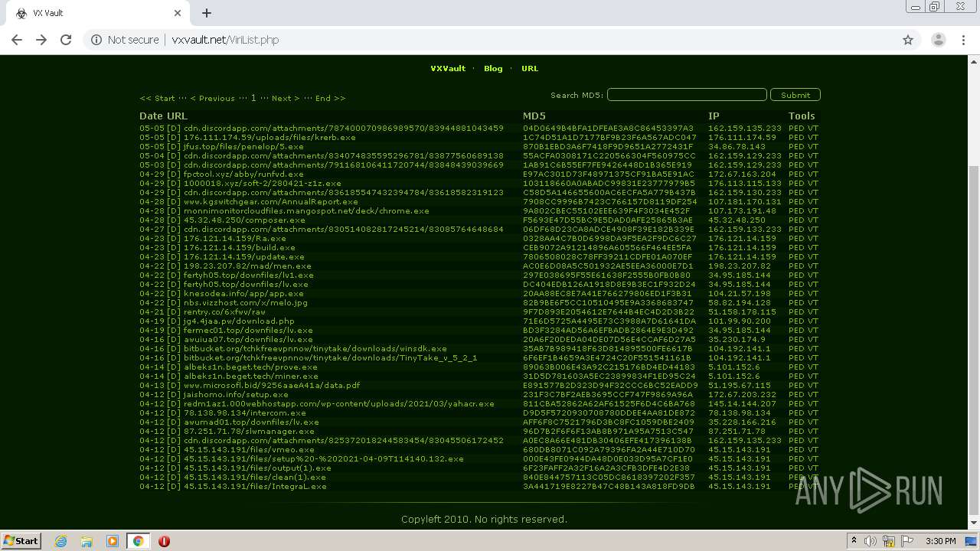Click scrollbar up arrow

click(974, 61)
